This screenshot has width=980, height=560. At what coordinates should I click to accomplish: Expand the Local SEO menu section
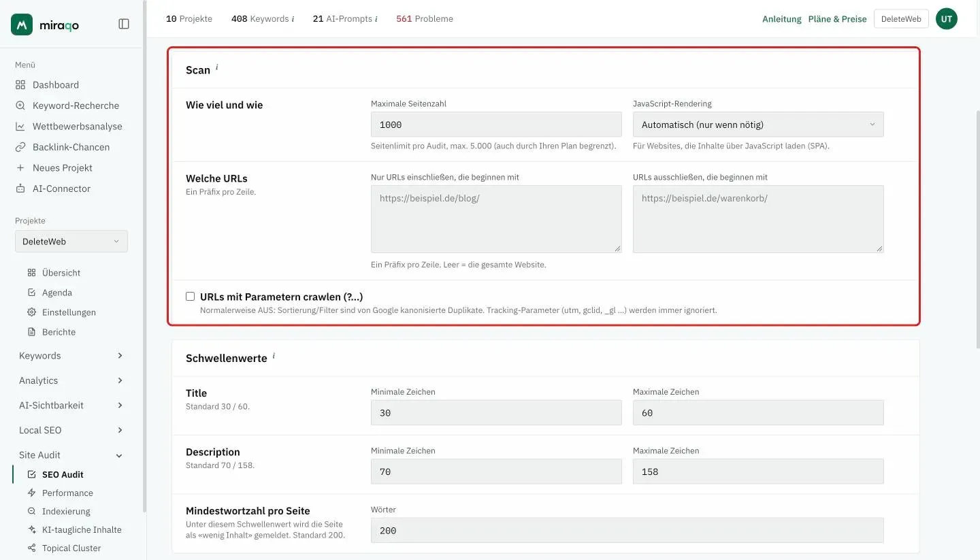71,430
